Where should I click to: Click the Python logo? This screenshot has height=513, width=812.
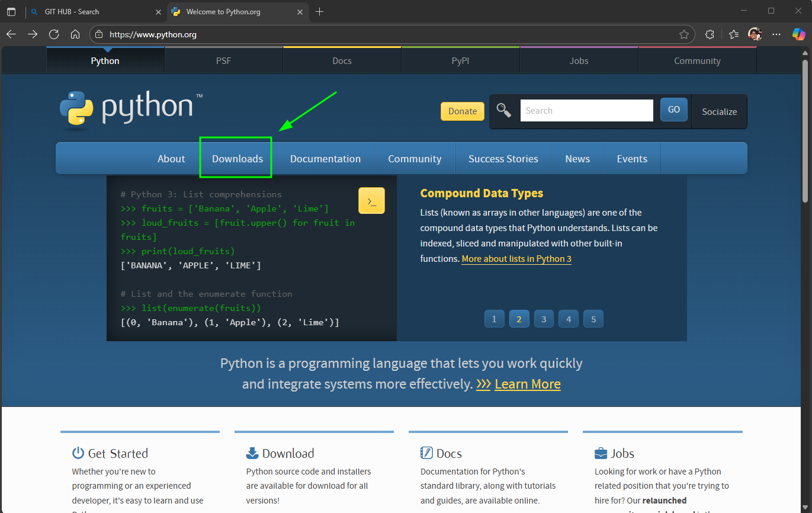[130, 109]
